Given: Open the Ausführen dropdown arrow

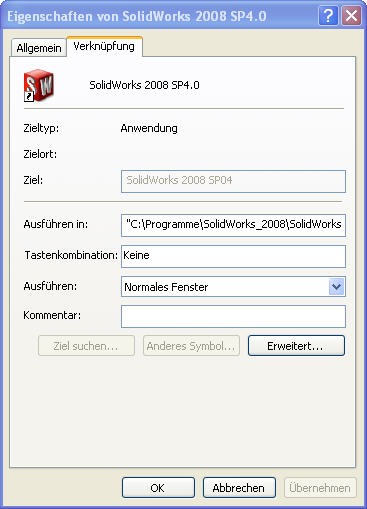Looking at the screenshot, I should click(x=336, y=287).
